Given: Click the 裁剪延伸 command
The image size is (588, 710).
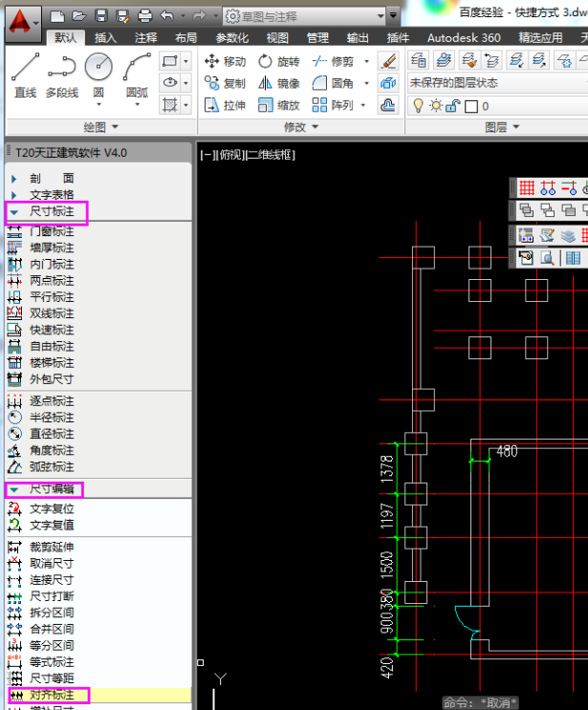Looking at the screenshot, I should (x=52, y=547).
